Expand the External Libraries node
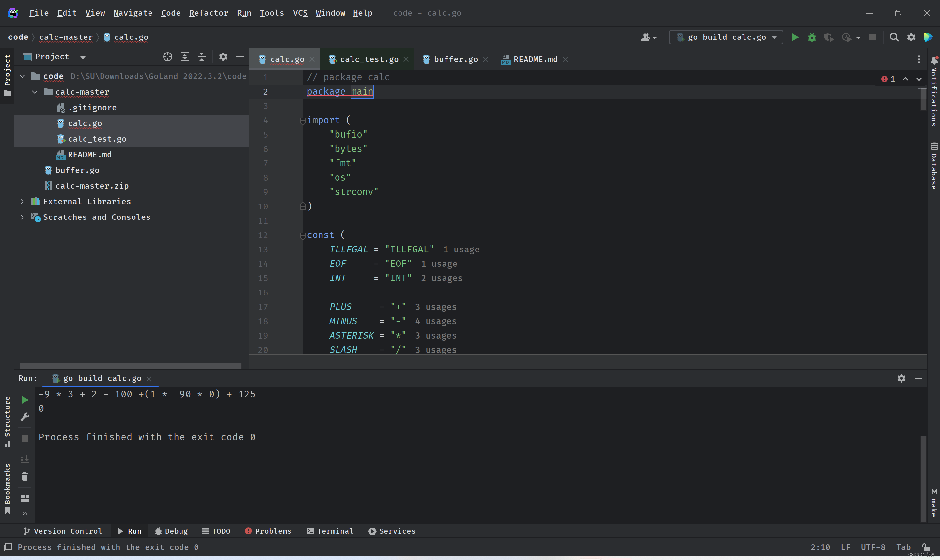Screen dimensions: 940x560 pos(22,202)
